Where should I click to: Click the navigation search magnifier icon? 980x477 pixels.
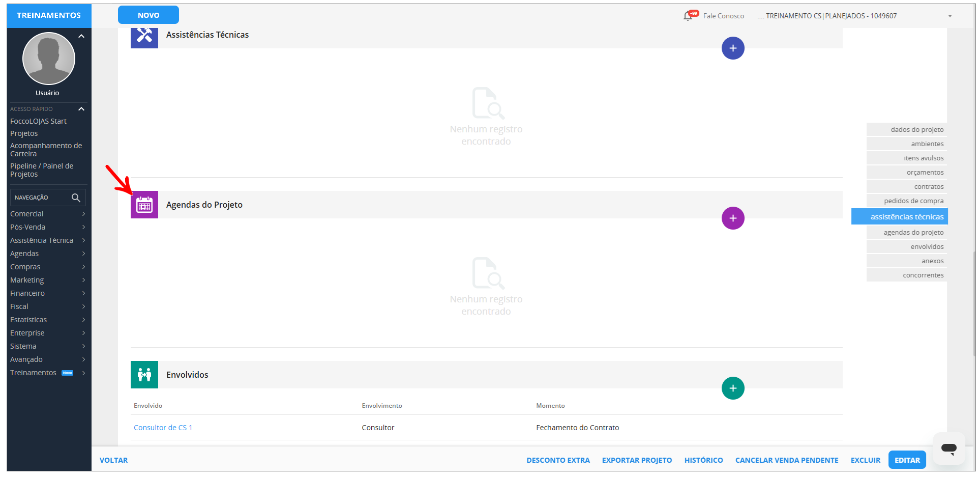[x=76, y=198]
